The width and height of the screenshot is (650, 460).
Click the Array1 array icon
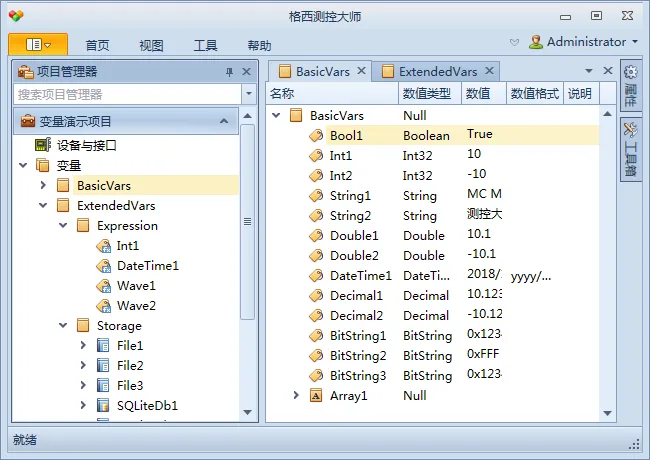316,396
